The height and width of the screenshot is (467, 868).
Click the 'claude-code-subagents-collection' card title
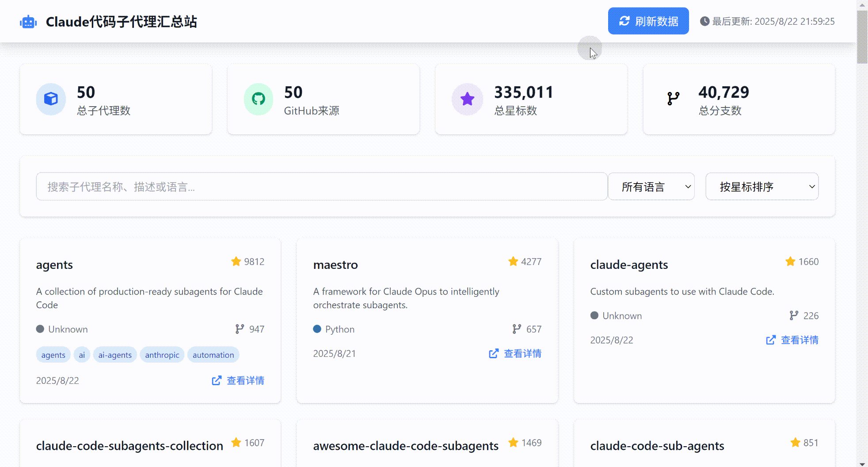(x=129, y=446)
